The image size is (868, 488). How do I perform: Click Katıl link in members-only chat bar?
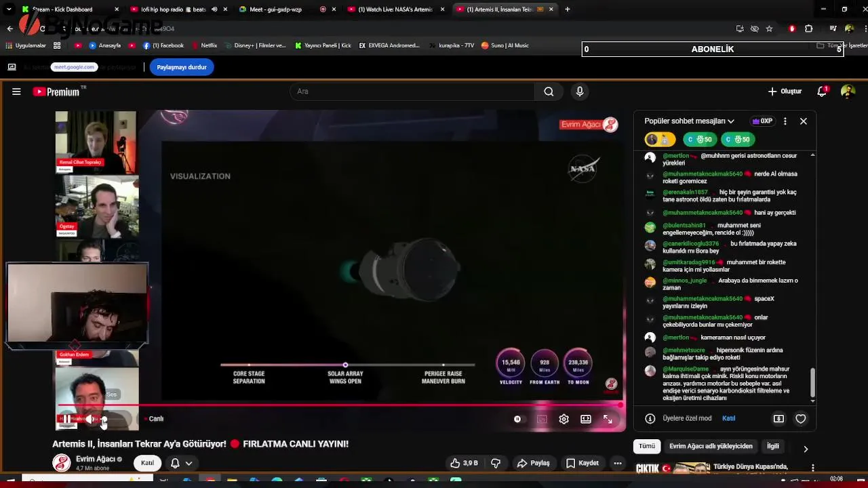coord(728,419)
